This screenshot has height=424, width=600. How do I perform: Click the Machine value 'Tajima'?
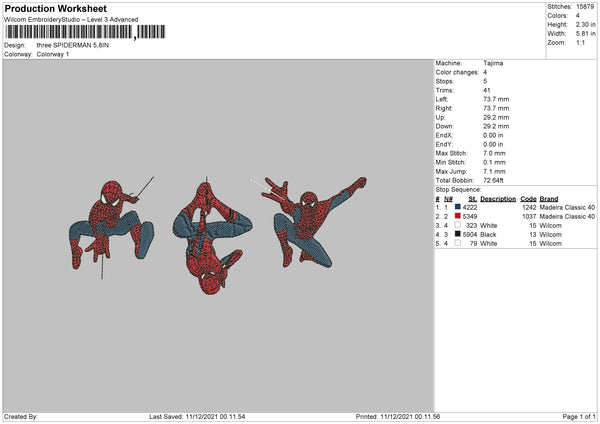click(x=493, y=63)
